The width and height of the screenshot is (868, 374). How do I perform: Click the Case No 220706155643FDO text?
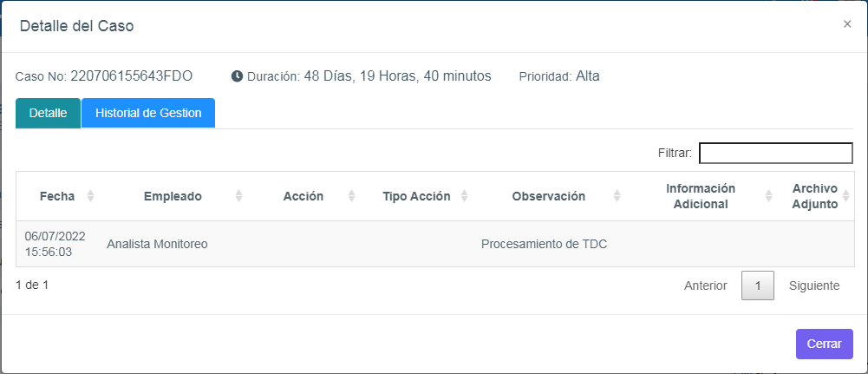tap(131, 76)
